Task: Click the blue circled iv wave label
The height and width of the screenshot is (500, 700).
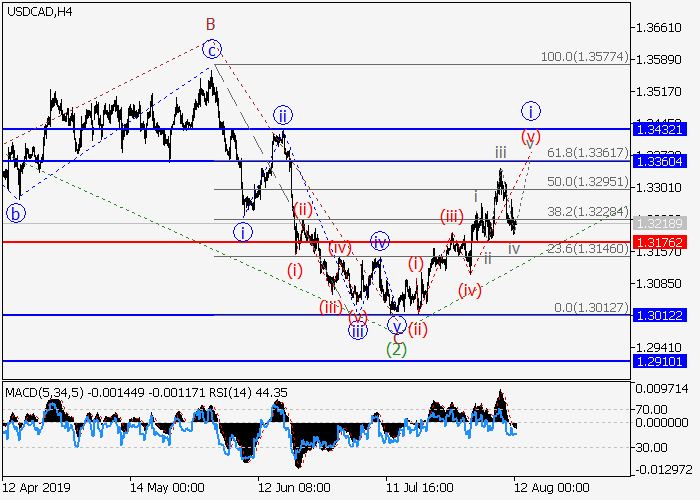Action: click(x=380, y=241)
